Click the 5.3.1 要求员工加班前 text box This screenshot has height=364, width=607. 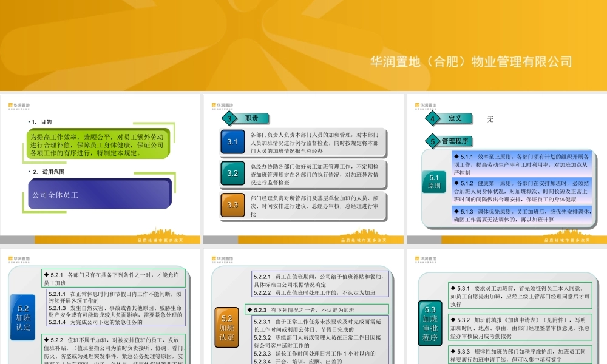520,296
